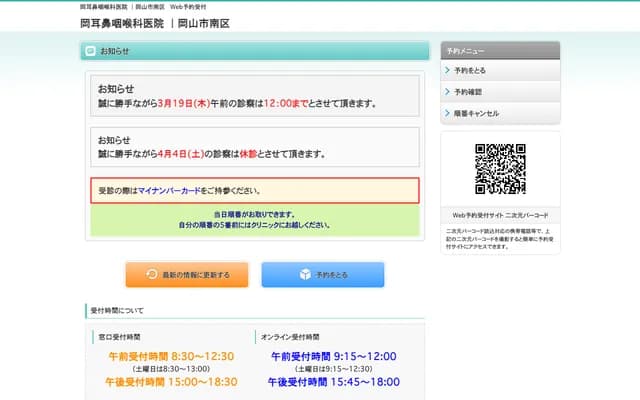Click the chevron arrow beside 予約確認
Screen dimensions: 640x400
(x=447, y=92)
